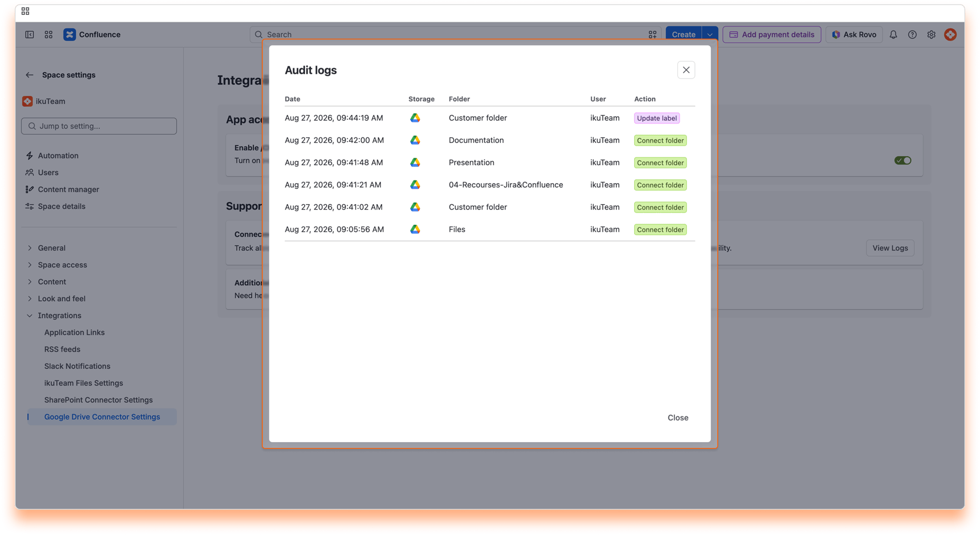Image resolution: width=980 pixels, height=535 pixels.
Task: Click Google Drive icon in Files row
Action: click(415, 229)
